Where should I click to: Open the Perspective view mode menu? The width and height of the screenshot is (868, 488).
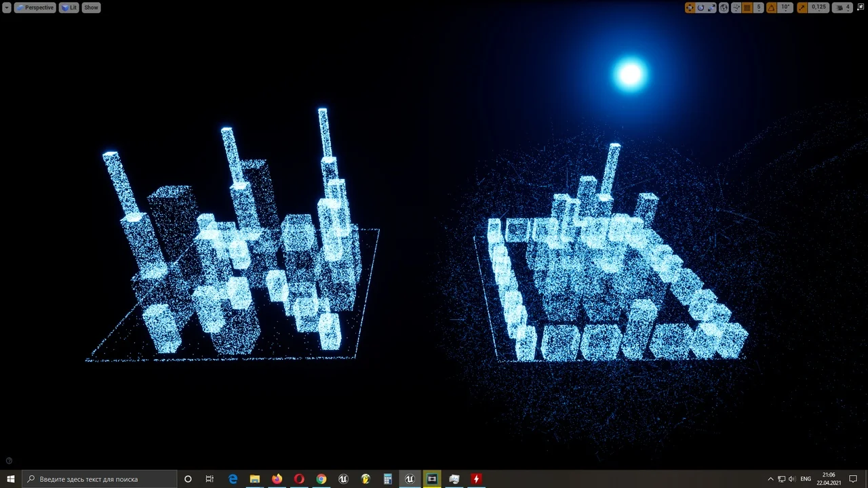35,7
